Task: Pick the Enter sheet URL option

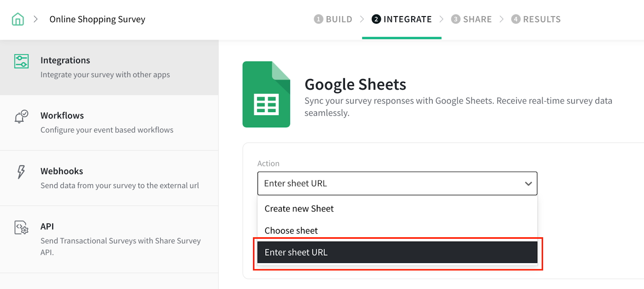Action: tap(397, 252)
